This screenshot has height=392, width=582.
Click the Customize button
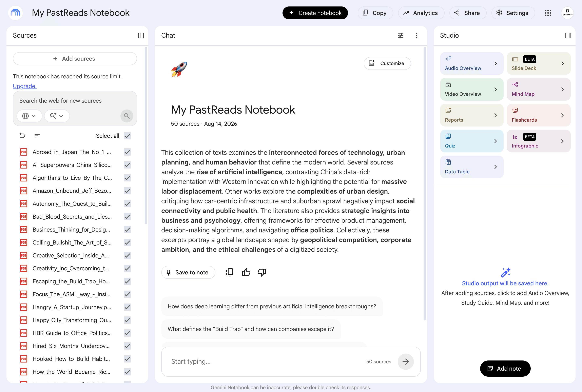pyautogui.click(x=387, y=63)
